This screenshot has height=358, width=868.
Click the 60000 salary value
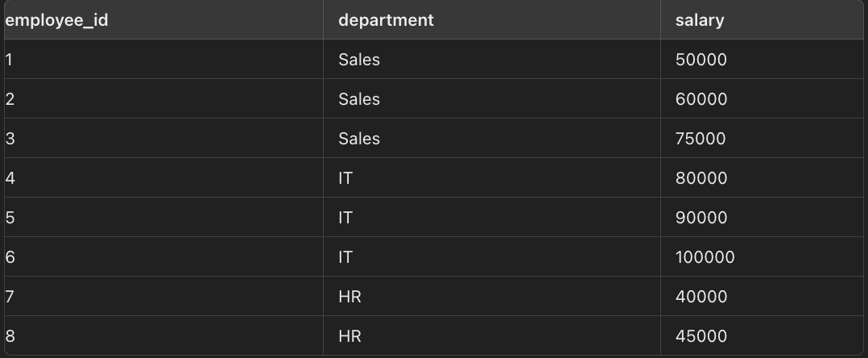(x=701, y=99)
